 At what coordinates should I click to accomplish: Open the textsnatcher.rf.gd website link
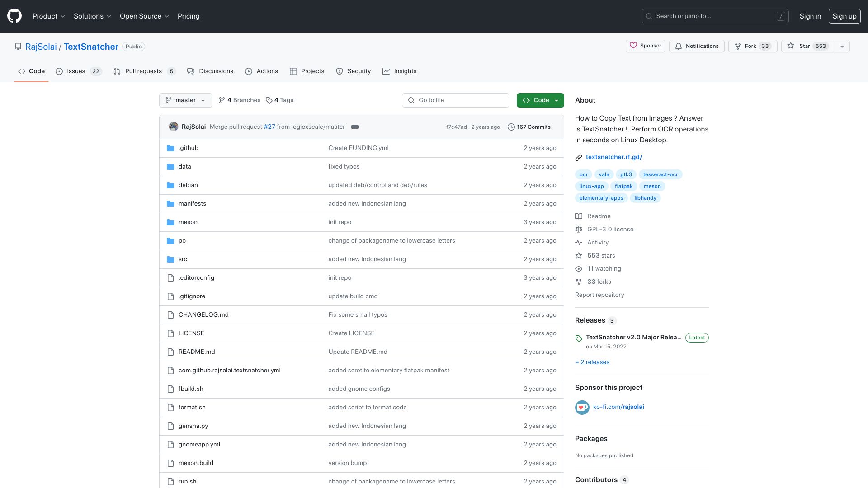tap(613, 157)
